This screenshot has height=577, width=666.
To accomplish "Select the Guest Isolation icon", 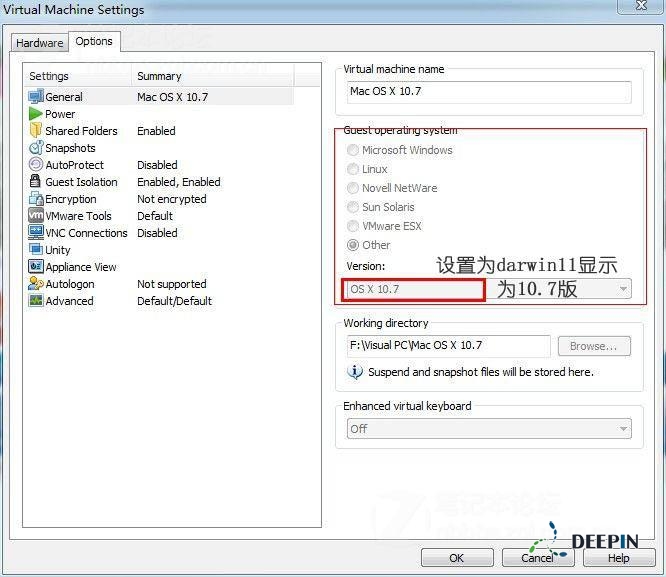I will pos(36,182).
